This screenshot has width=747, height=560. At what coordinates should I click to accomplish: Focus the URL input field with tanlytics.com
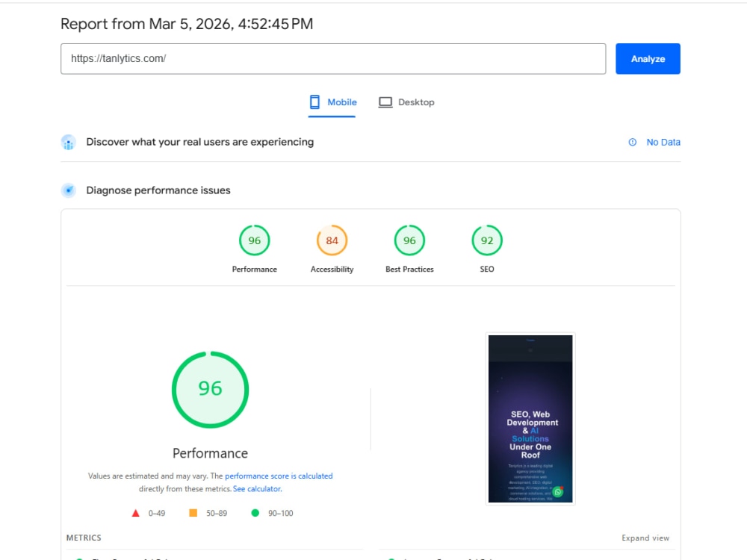tap(333, 58)
